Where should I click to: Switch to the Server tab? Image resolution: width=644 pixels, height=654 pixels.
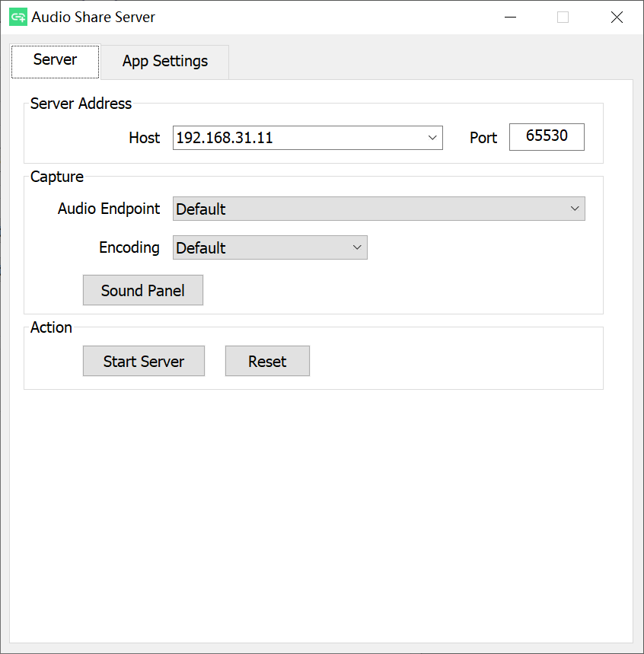tap(55, 60)
